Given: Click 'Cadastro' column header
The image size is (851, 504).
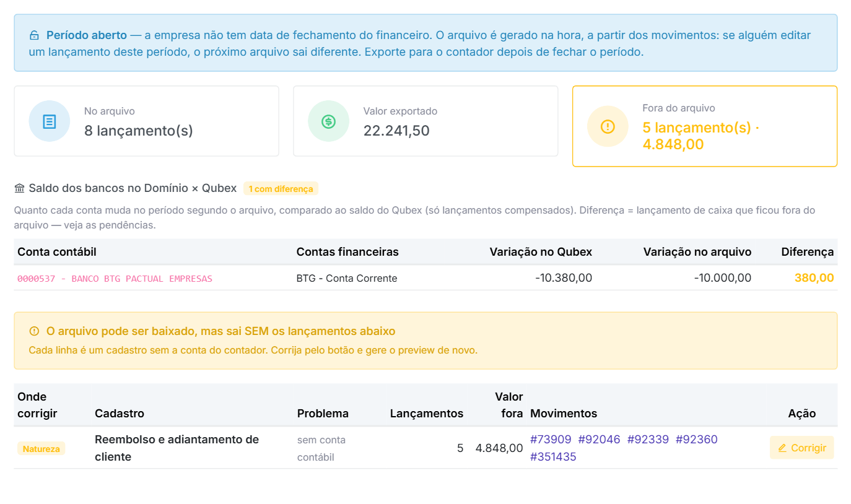Looking at the screenshot, I should click(x=120, y=414).
